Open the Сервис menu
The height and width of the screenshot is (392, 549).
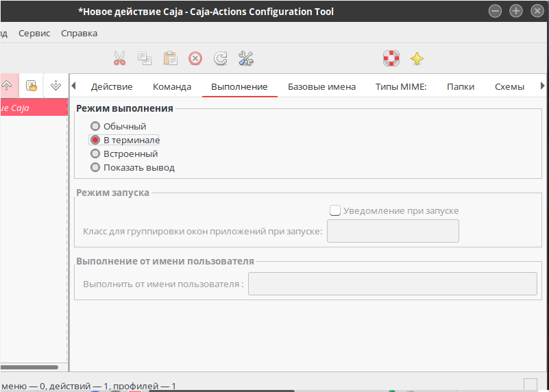34,34
